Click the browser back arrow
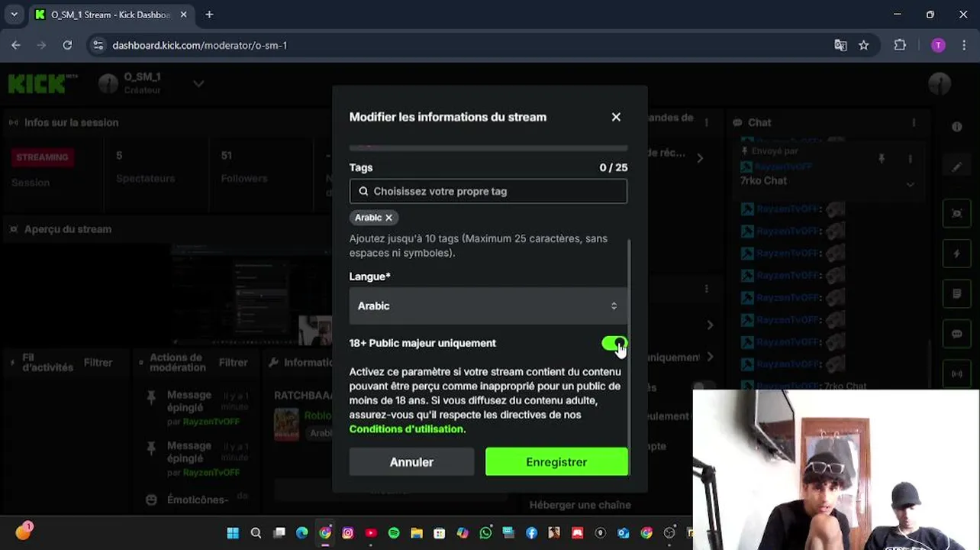This screenshot has width=980, height=550. [16, 45]
